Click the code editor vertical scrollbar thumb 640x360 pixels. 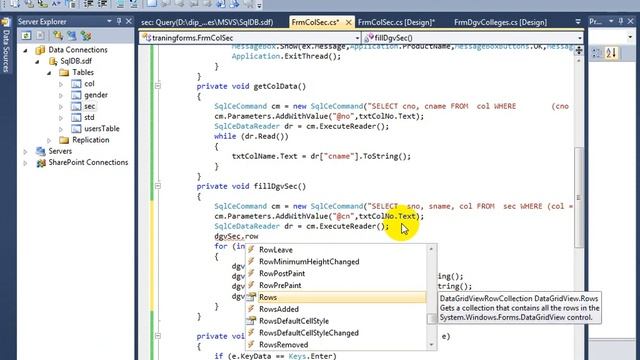[578, 197]
